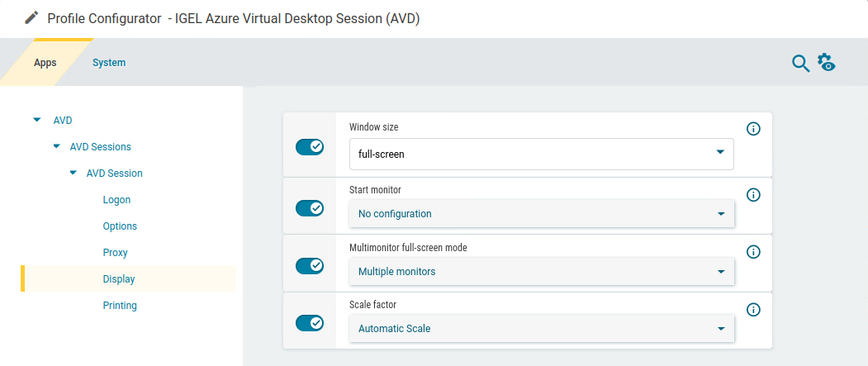View info for Scale factor setting

(753, 310)
